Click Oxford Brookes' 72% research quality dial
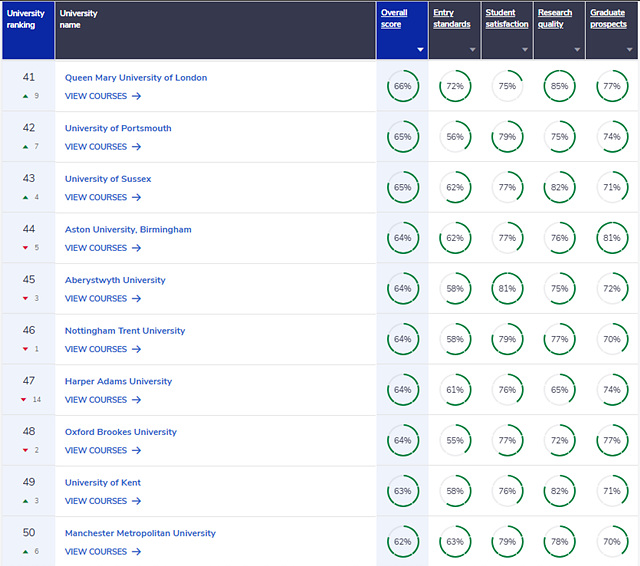Viewport: 640px width, 566px height. coord(559,440)
